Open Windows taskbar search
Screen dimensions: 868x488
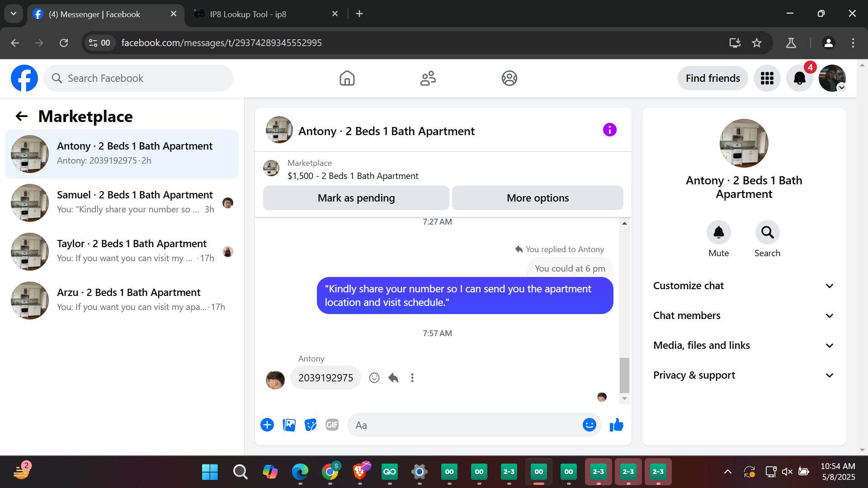click(240, 472)
